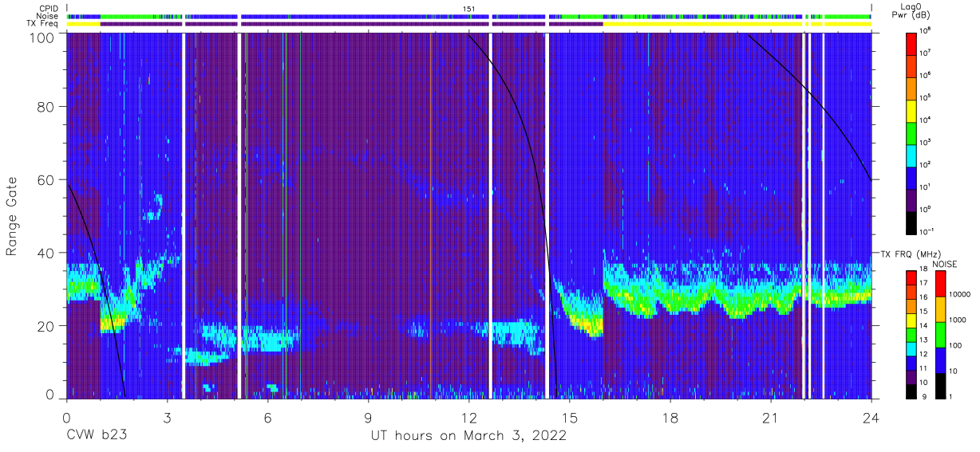Select the cyan segment of the TX FRQ colorbar
The width and height of the screenshot is (980, 452).
[913, 348]
